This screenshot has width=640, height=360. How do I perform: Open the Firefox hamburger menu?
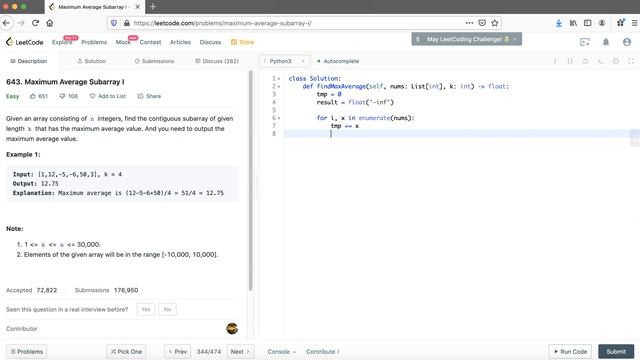[634, 23]
